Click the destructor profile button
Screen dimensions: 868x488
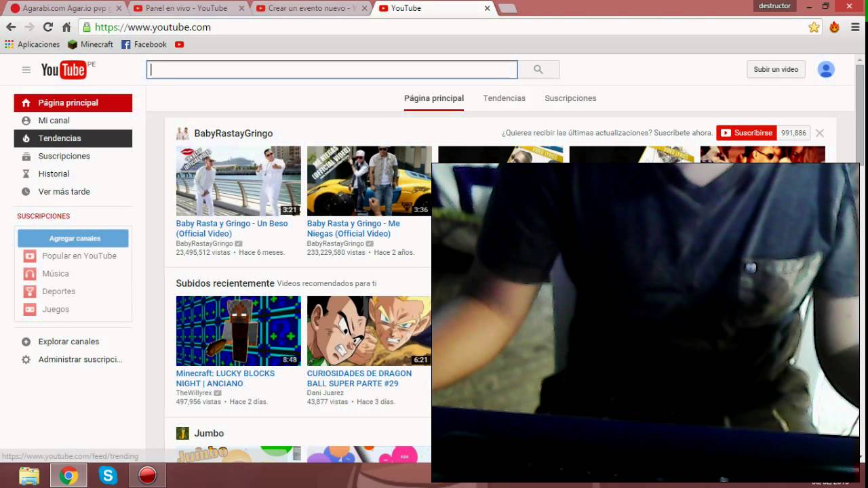coord(775,5)
